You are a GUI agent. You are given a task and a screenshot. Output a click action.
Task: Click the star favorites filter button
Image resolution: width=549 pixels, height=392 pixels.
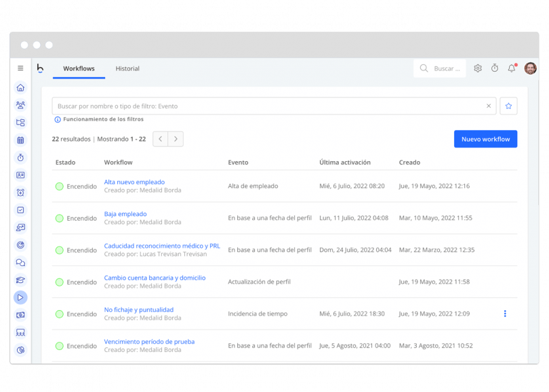tap(508, 106)
